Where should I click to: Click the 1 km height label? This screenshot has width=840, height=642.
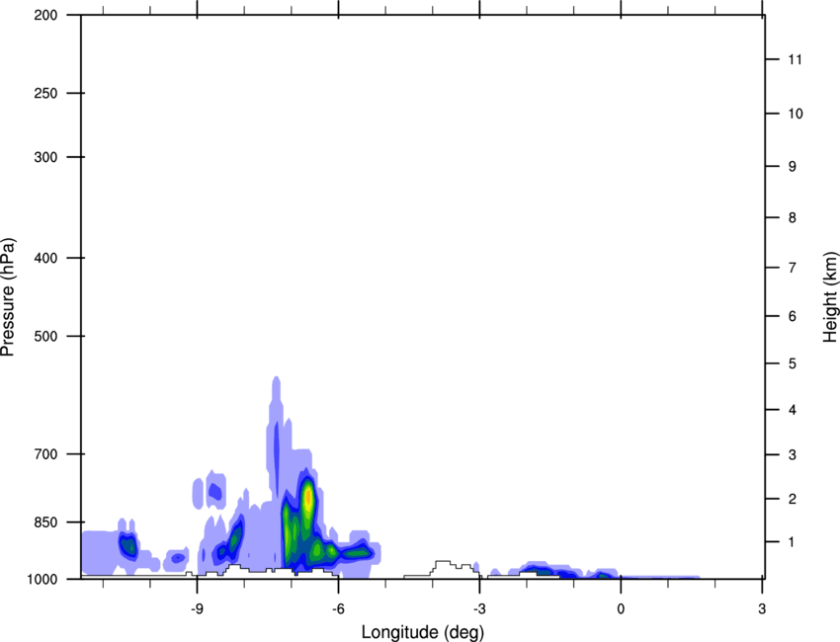[792, 542]
